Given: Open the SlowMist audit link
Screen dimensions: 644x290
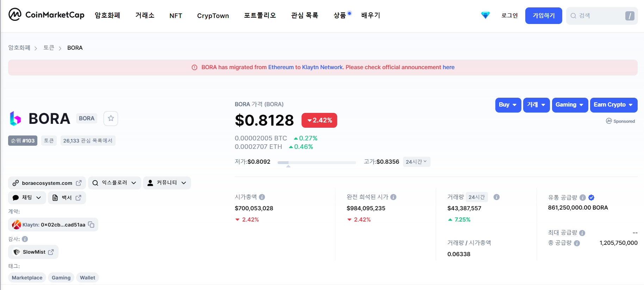Looking at the screenshot, I should click(33, 252).
